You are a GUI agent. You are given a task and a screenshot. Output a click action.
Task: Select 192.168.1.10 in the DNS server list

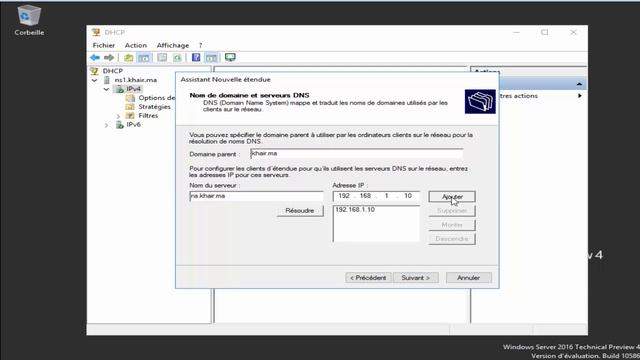click(355, 210)
